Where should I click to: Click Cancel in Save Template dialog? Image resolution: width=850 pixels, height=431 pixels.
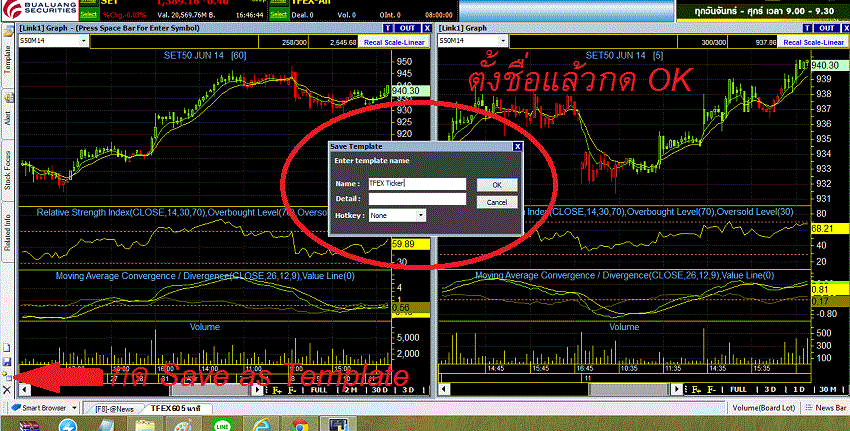(497, 202)
